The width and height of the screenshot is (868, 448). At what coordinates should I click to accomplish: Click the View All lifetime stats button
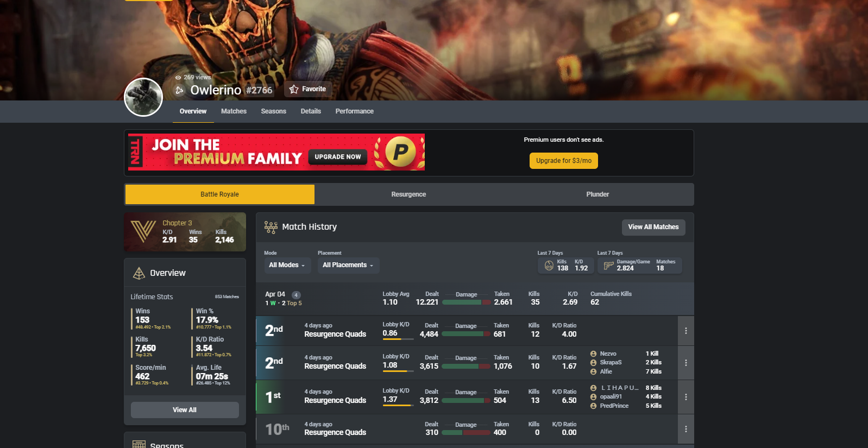click(185, 410)
